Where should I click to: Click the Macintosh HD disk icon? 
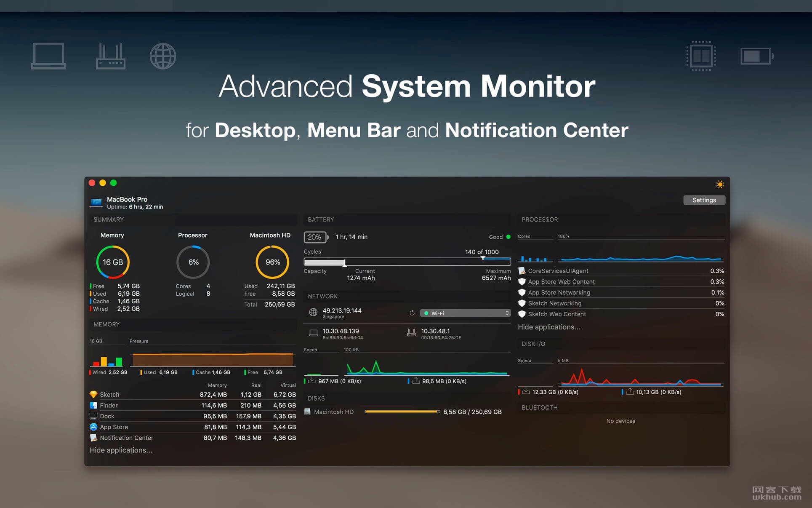(x=307, y=412)
